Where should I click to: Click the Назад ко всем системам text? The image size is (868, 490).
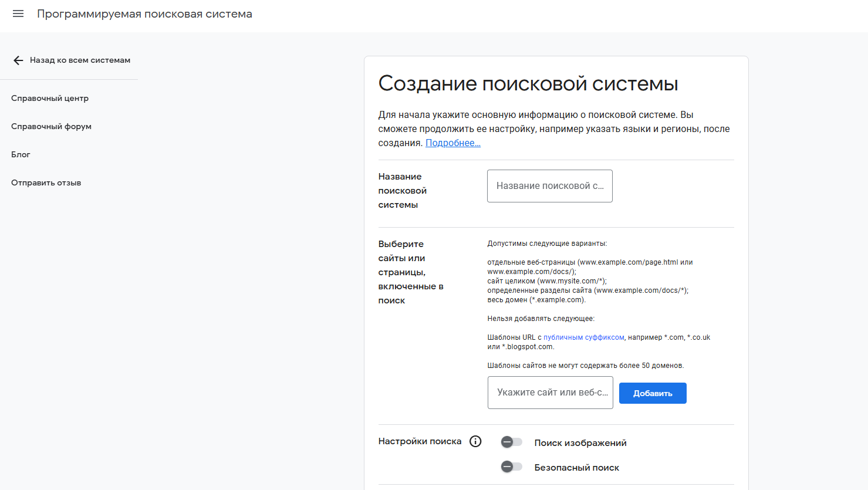pyautogui.click(x=80, y=60)
